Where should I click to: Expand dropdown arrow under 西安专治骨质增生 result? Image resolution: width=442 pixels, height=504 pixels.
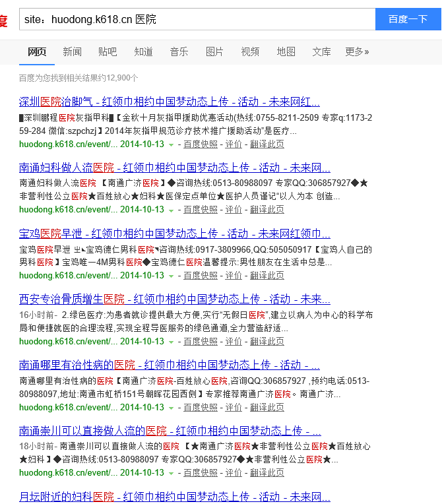pos(171,342)
